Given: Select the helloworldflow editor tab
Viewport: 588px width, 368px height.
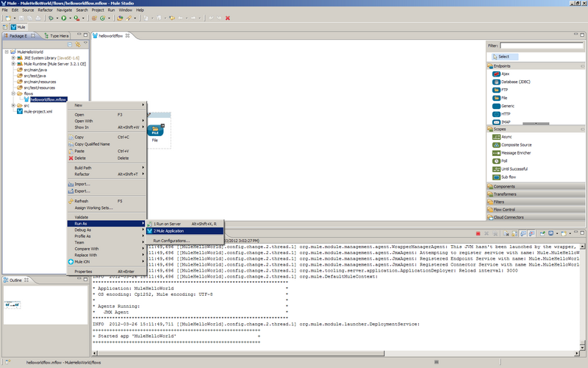Looking at the screenshot, I should click(x=111, y=35).
